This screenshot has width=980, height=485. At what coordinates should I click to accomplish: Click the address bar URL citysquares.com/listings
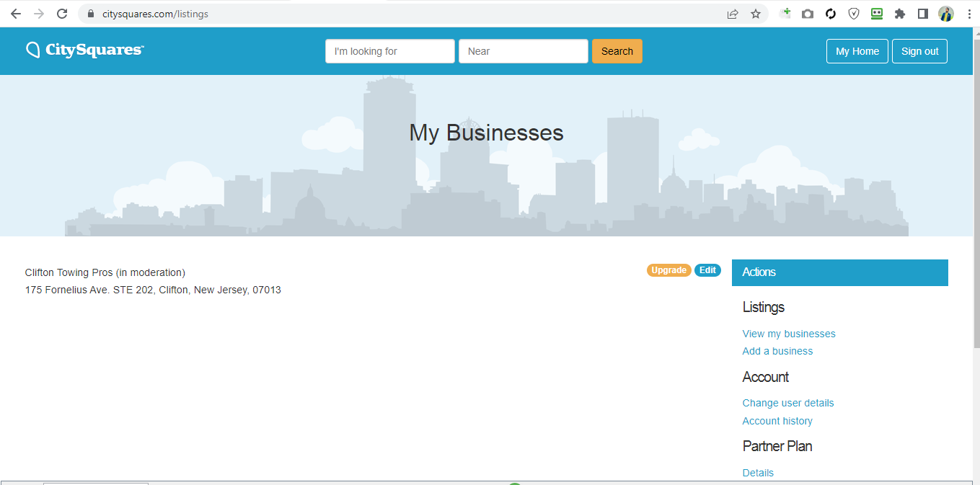coord(155,14)
